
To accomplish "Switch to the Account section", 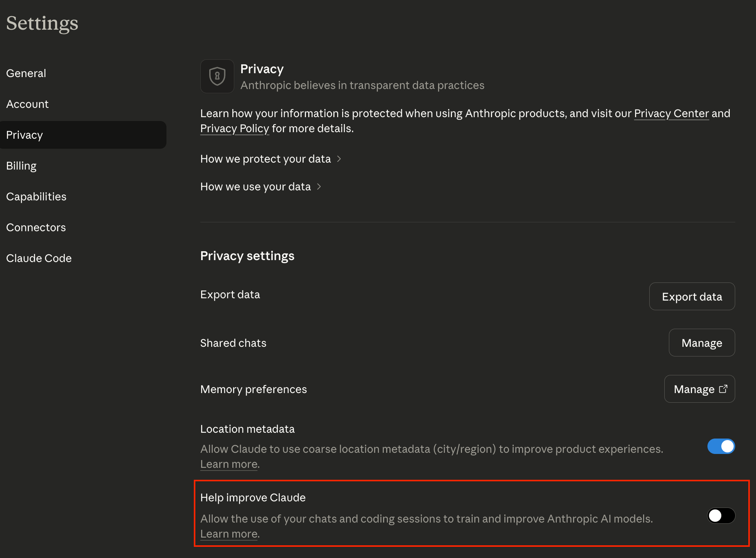I will (27, 104).
